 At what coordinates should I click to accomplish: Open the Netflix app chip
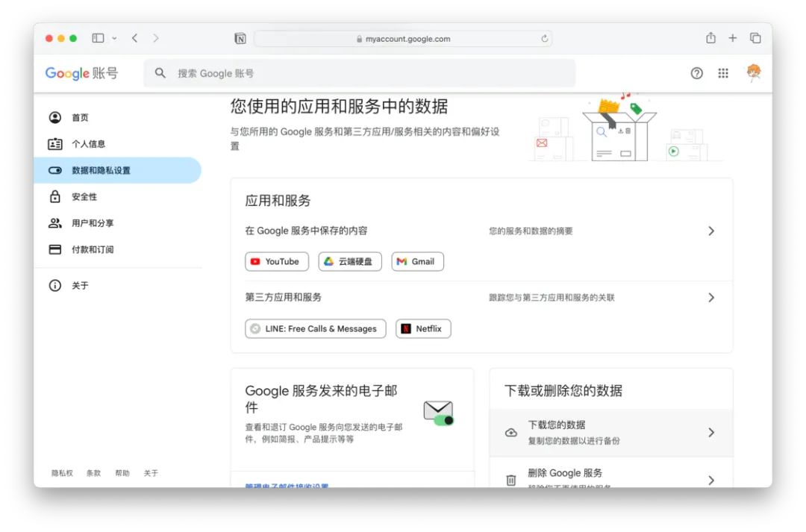pos(423,328)
